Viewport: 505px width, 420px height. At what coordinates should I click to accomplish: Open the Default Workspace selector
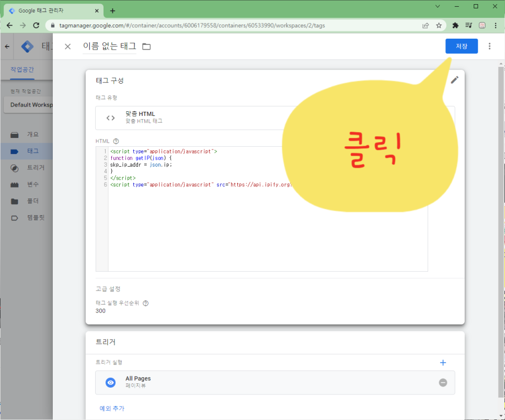click(28, 105)
